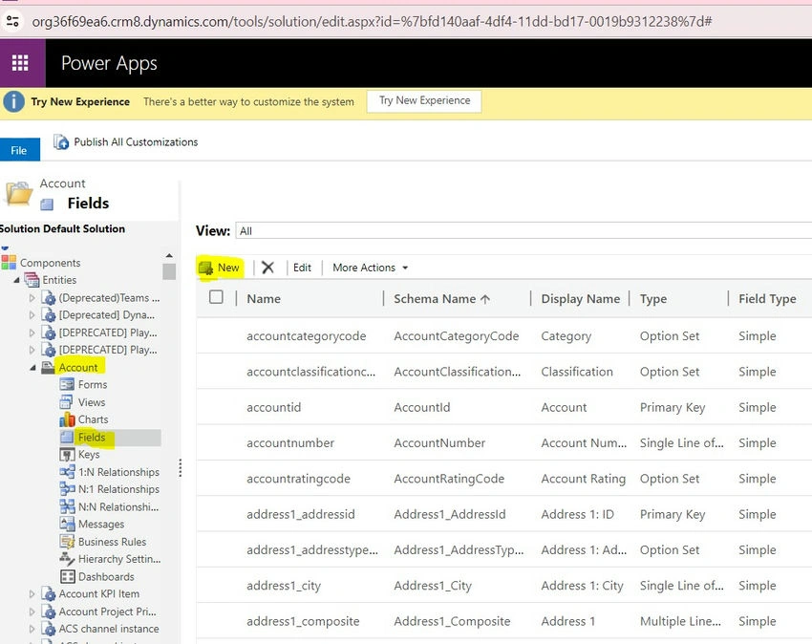Click the Entities icon in tree
Screen dimensions: 812x644
click(32, 280)
